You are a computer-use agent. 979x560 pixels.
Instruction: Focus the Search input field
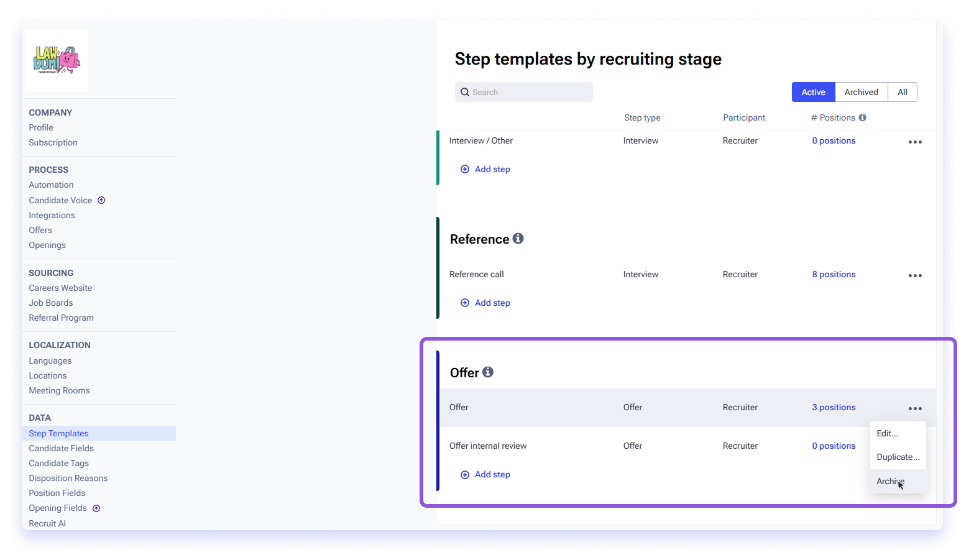click(524, 92)
